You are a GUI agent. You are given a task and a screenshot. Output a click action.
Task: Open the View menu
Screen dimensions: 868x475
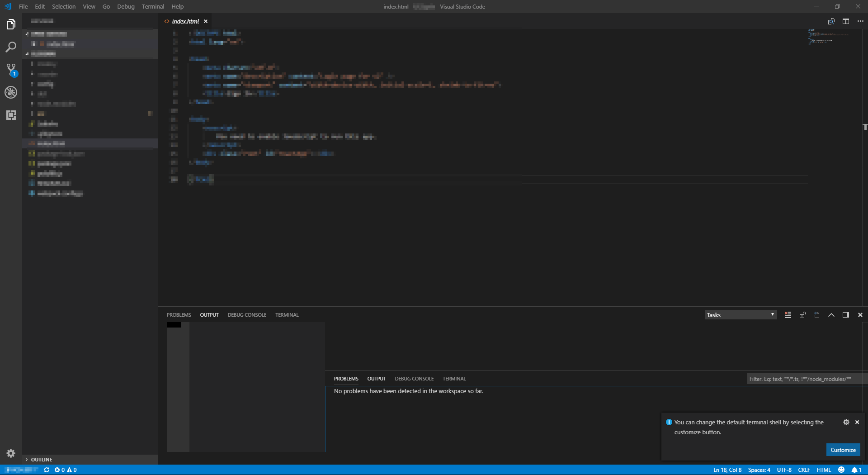tap(89, 6)
